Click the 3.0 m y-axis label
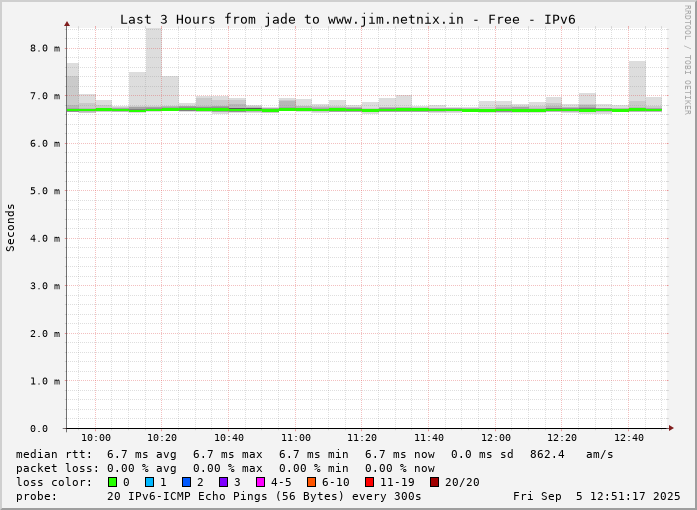 coord(45,285)
